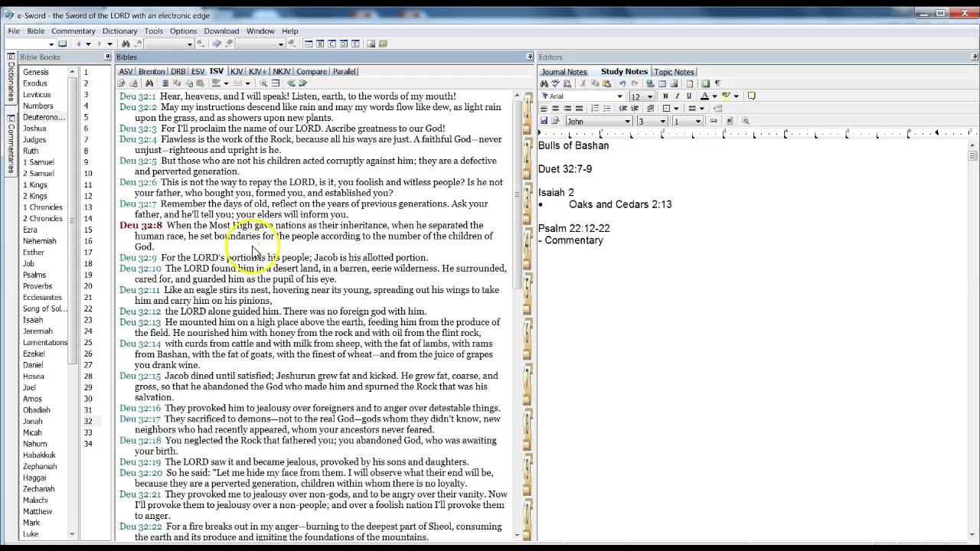Zoom magnifier icon in Bibles toolbar
The image size is (980, 551).
click(x=263, y=83)
